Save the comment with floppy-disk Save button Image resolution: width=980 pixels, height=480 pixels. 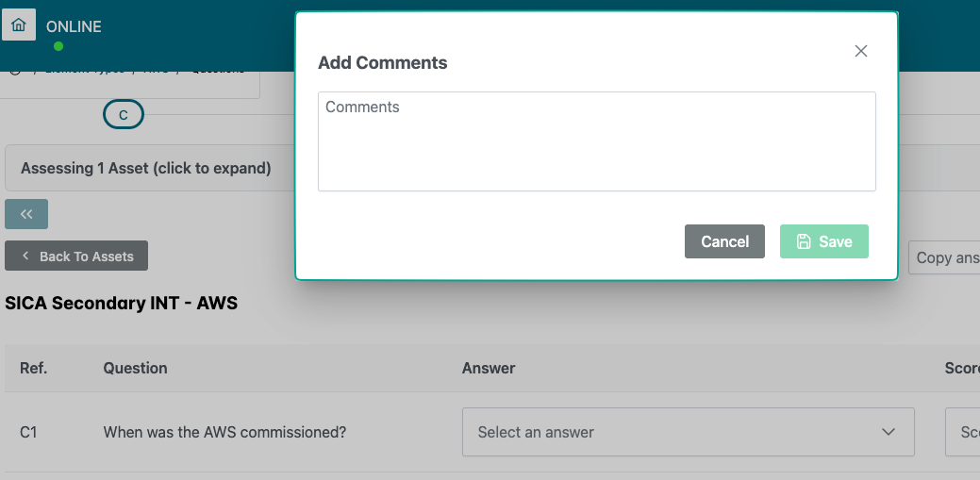[823, 241]
